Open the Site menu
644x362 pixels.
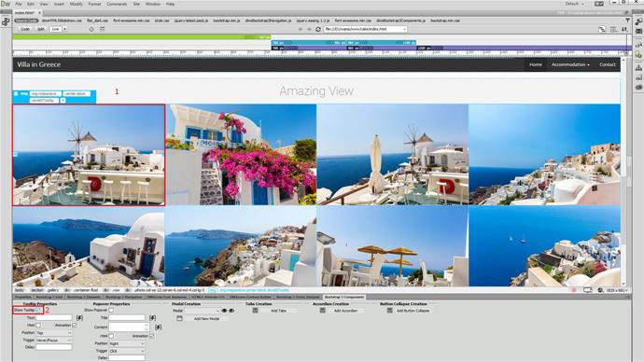136,4
